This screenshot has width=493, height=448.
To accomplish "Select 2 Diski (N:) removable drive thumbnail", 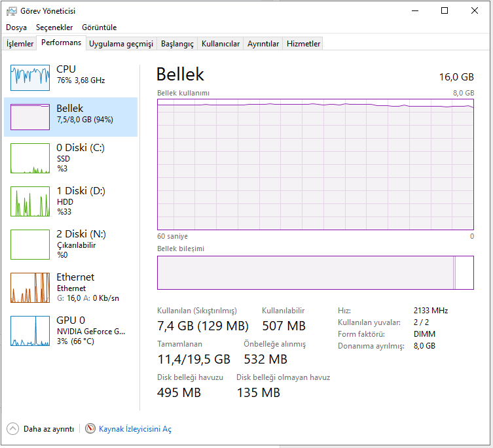I will 30,245.
